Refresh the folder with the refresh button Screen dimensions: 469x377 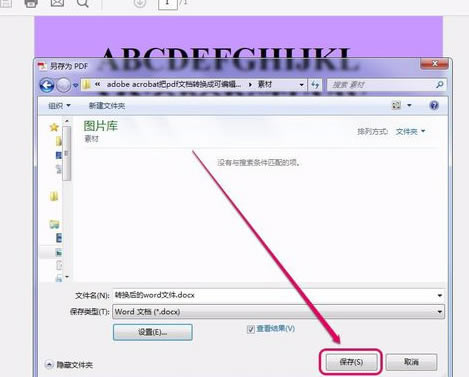(315, 85)
